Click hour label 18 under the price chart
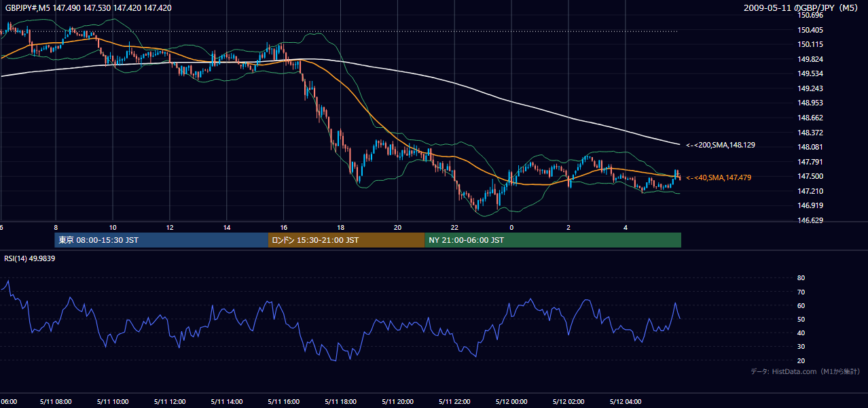This screenshot has width=868, height=408. click(341, 228)
